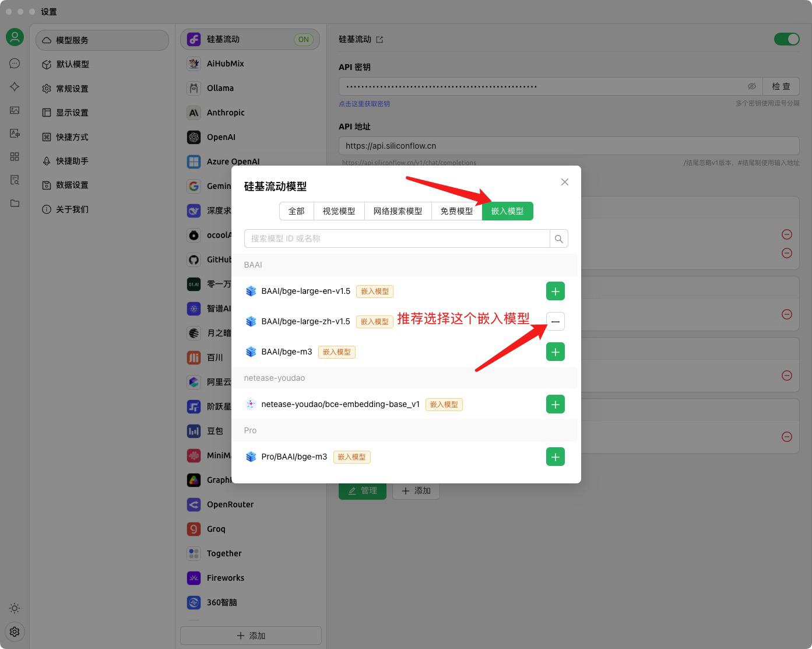Open the files folder icon in left rail
This screenshot has width=812, height=649.
point(15,204)
